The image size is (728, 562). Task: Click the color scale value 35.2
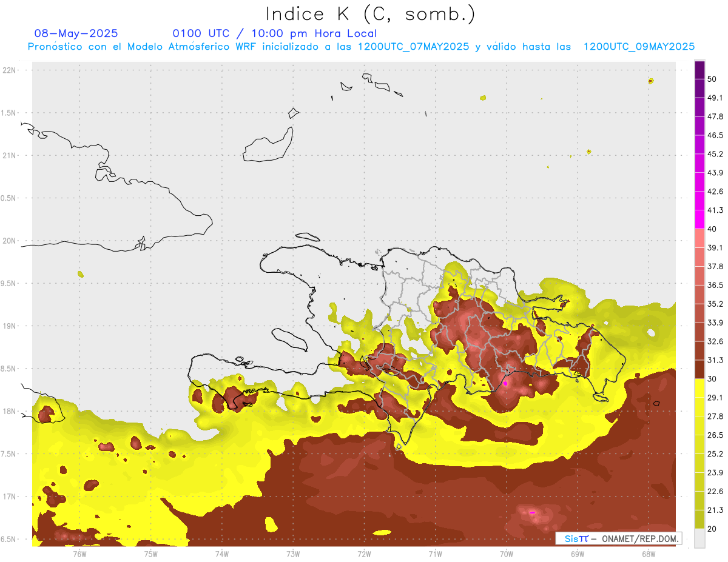[x=715, y=304]
